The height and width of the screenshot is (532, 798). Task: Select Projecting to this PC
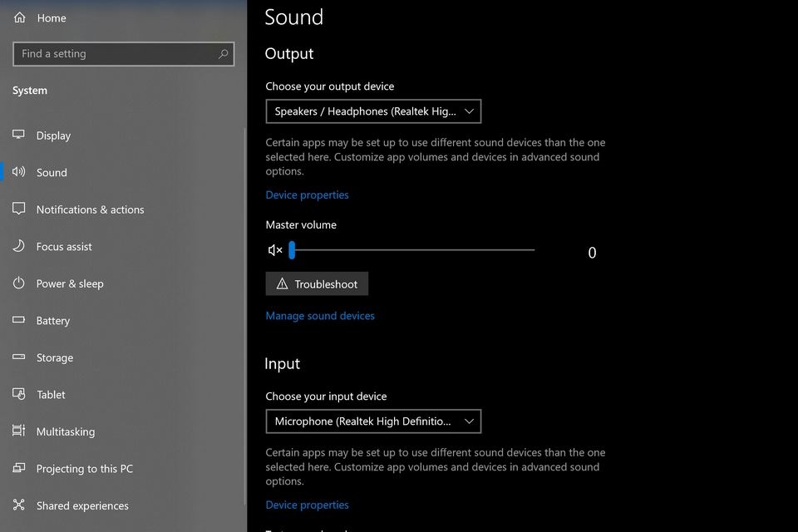(84, 469)
